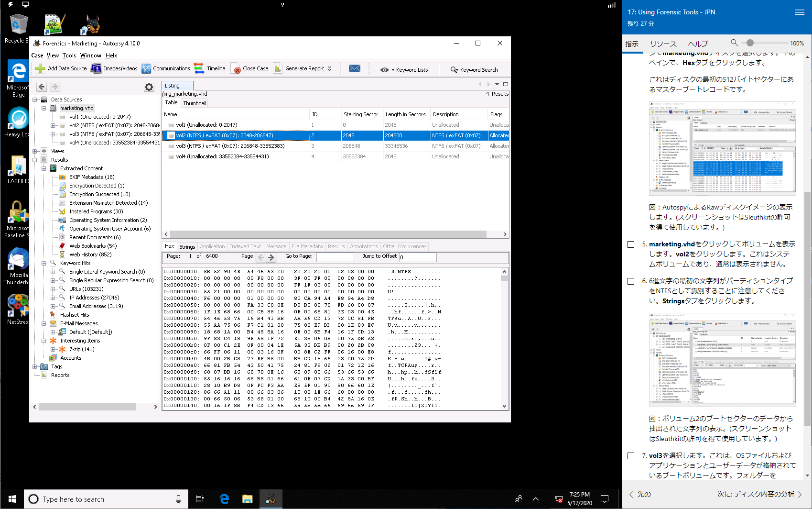
Task: Open tree view gear settings
Action: point(149,87)
